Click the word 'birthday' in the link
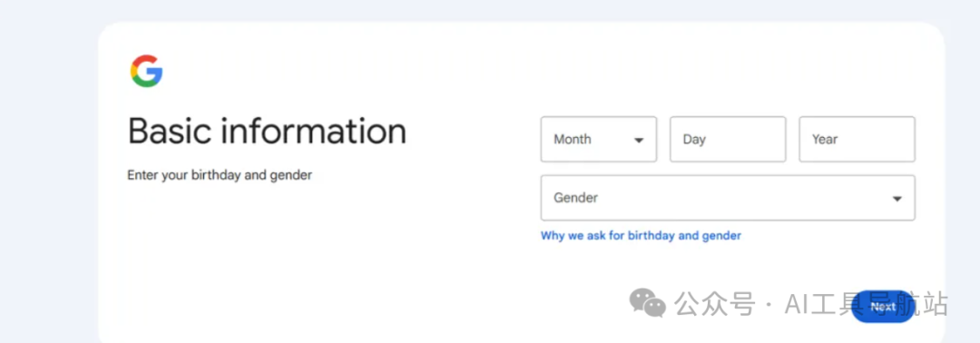The image size is (980, 343). (x=652, y=236)
